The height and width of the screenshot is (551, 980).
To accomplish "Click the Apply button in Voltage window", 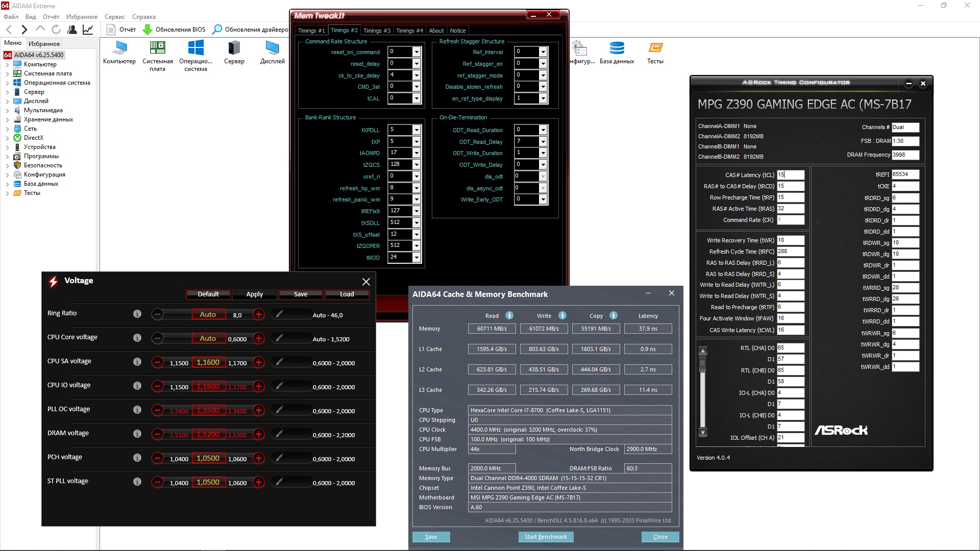I will (x=254, y=294).
